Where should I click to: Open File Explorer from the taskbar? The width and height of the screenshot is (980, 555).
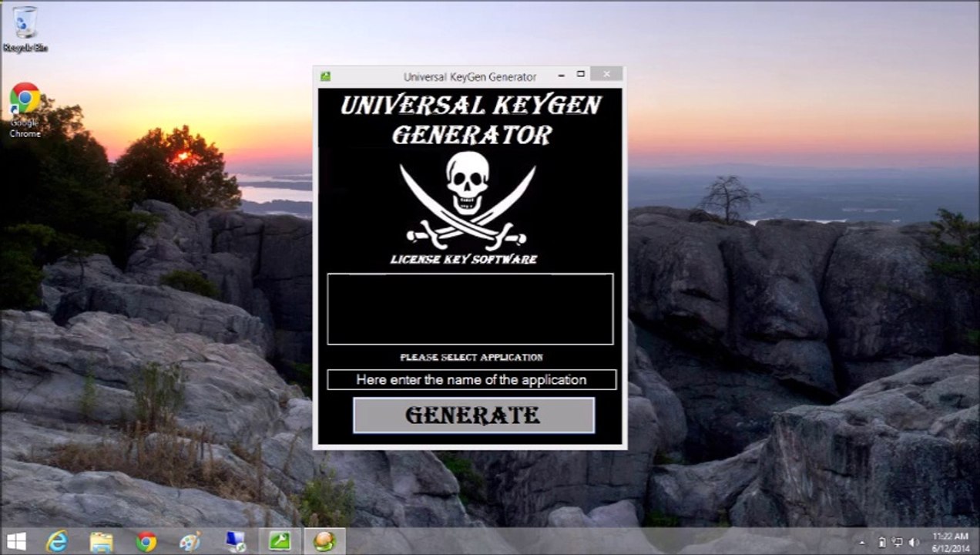(101, 541)
